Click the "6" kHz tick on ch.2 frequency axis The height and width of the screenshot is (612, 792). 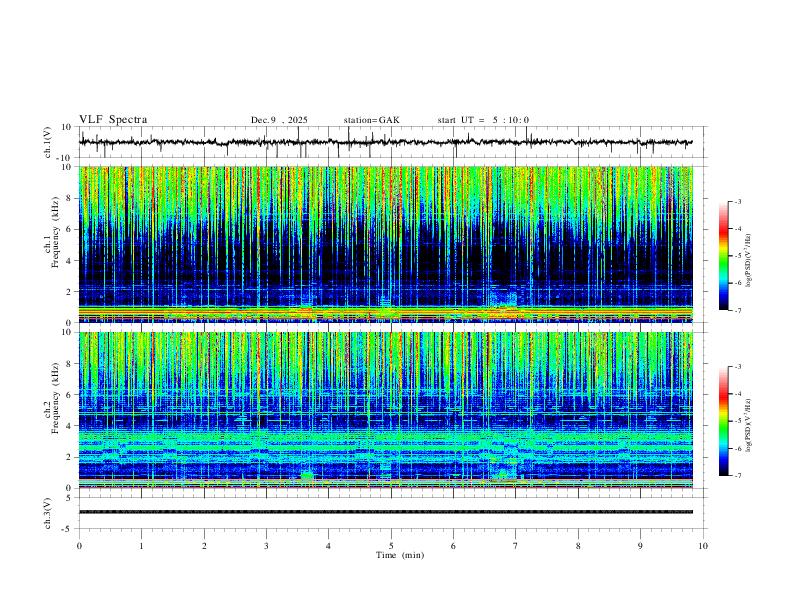click(70, 394)
